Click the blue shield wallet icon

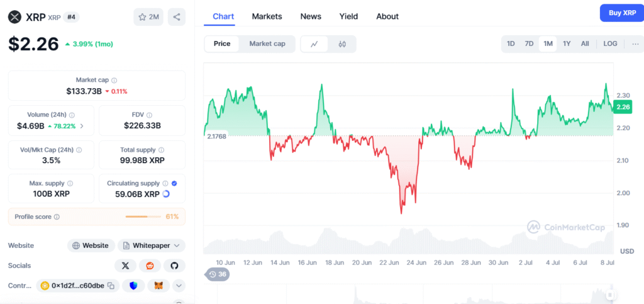click(x=133, y=286)
